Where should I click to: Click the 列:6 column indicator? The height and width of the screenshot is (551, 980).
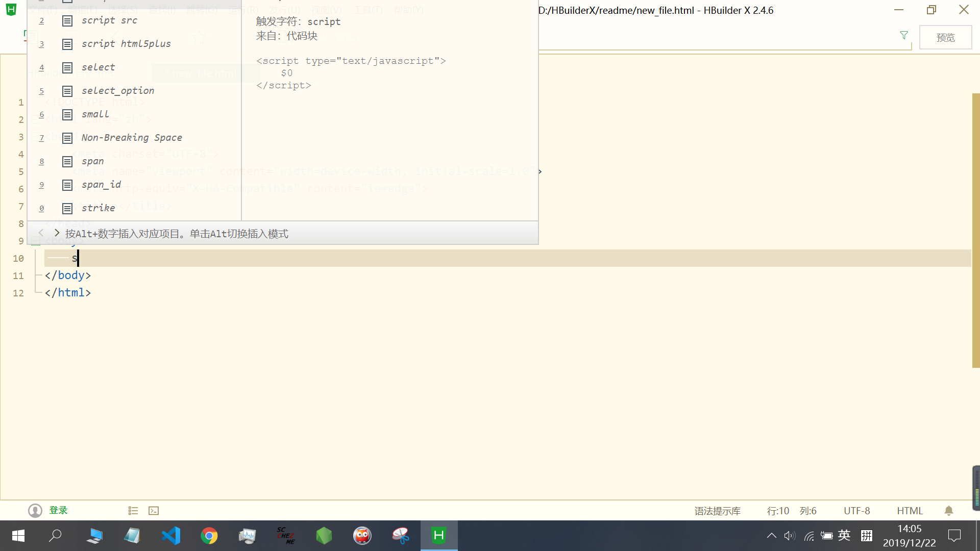808,511
